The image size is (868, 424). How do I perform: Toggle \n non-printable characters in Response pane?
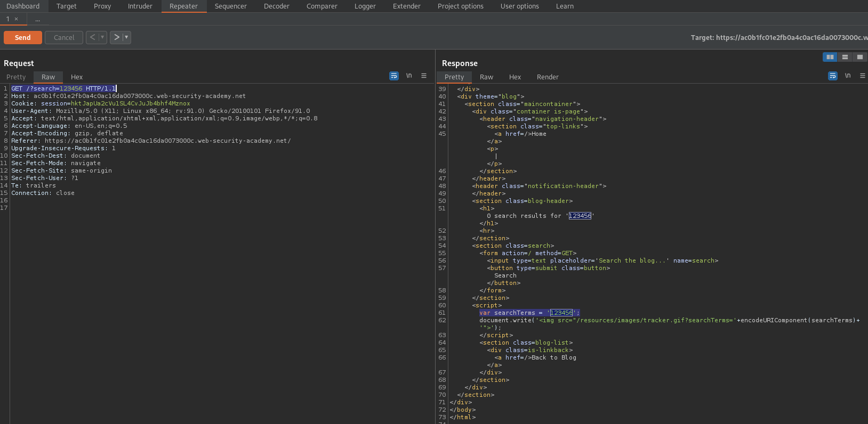(x=848, y=76)
